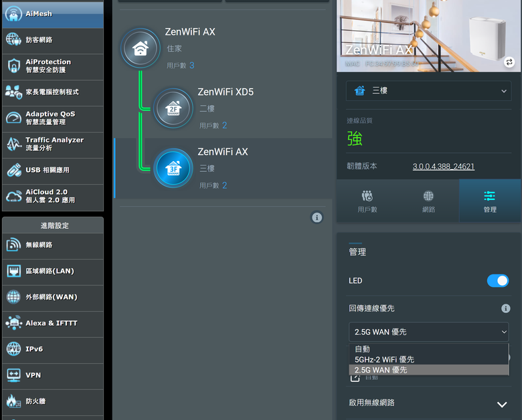Open VPN settings
The height and width of the screenshot is (420, 522).
pyautogui.click(x=53, y=376)
